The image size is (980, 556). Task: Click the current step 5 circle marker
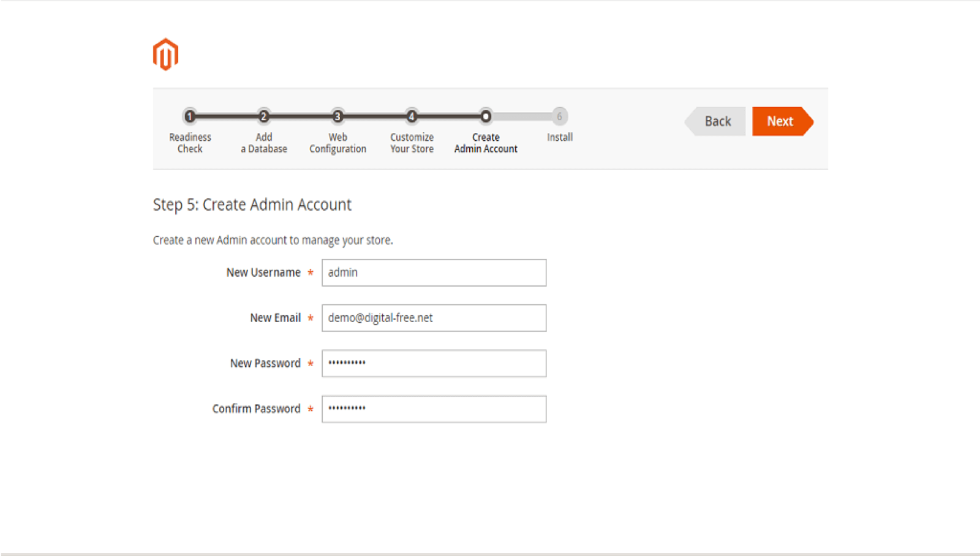click(486, 116)
